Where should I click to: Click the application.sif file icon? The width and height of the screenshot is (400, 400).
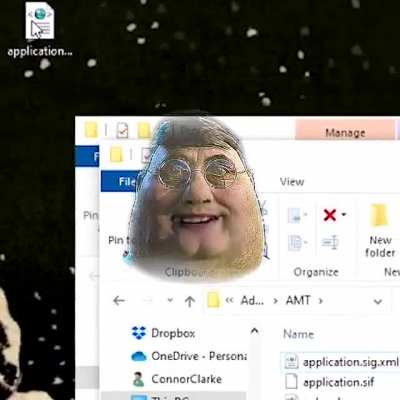point(291,381)
